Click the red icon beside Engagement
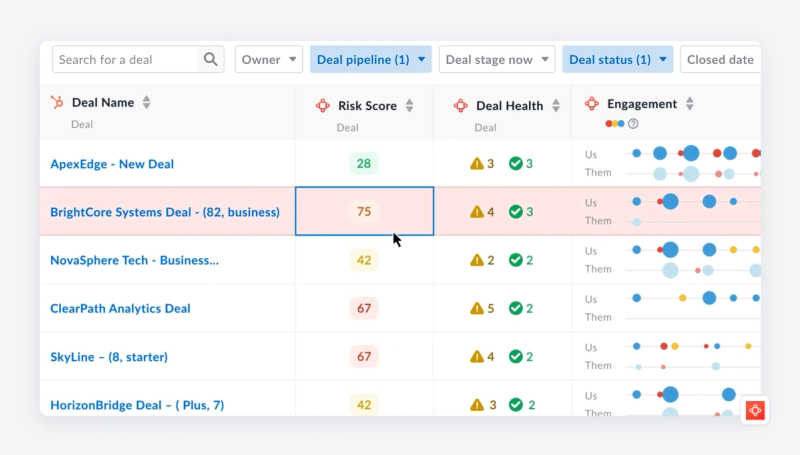 pos(592,104)
